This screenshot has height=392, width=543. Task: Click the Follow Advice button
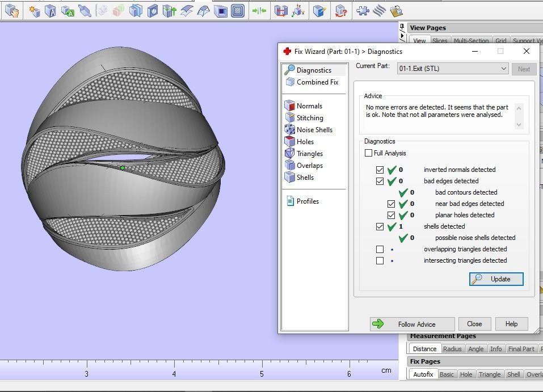[412, 324]
